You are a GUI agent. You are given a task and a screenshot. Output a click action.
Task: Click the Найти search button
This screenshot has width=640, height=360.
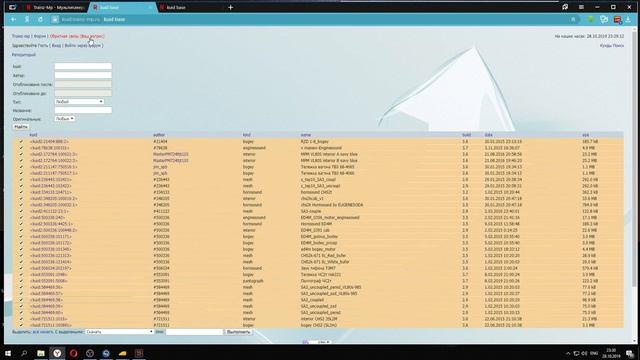point(21,127)
